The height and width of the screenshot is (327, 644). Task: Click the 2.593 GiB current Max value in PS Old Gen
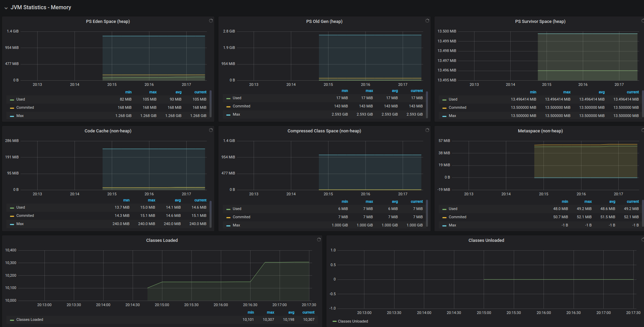tap(415, 115)
